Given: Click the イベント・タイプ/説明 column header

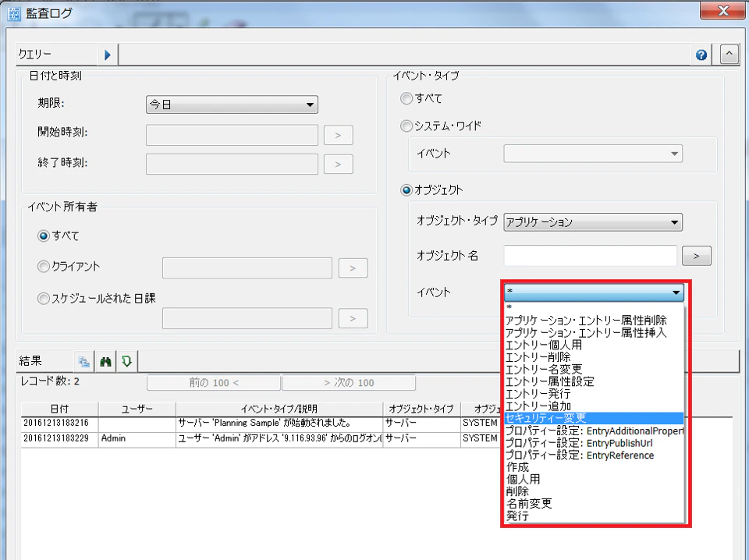Looking at the screenshot, I should [279, 409].
